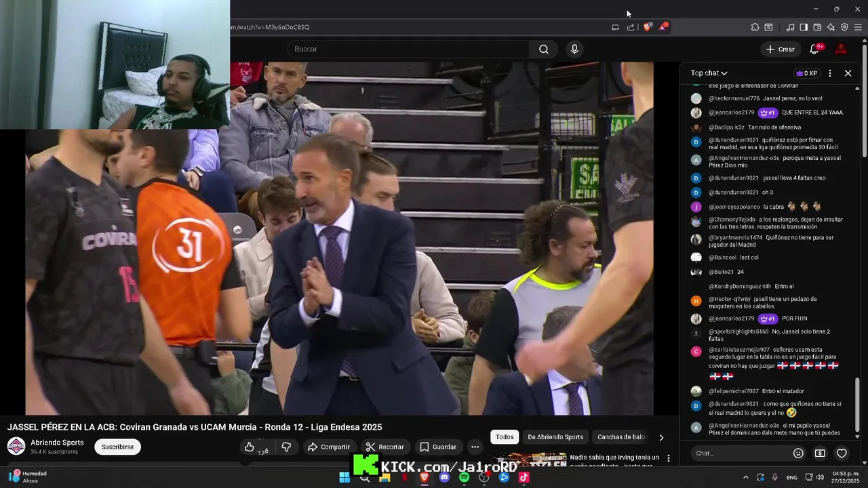Screen dimensions: 868x488
Task: Open Brave Rewards triangle icon
Action: pos(663,27)
